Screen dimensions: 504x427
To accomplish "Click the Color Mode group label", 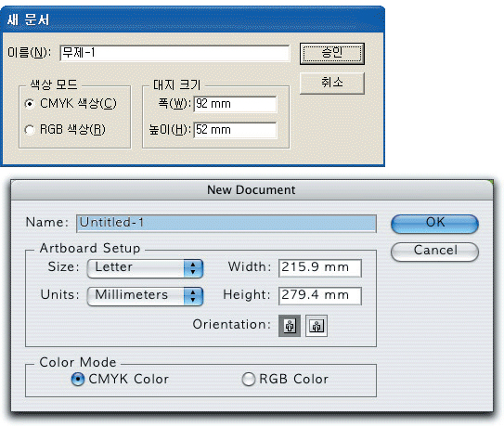I will click(x=78, y=362).
